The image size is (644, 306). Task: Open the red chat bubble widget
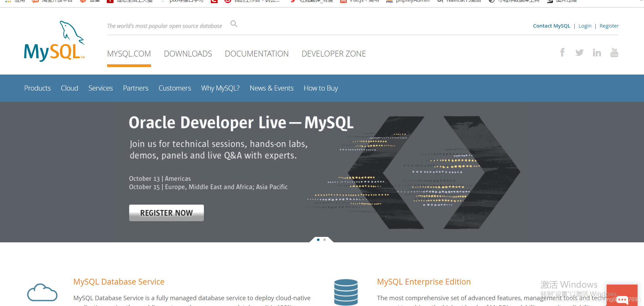tap(622, 295)
